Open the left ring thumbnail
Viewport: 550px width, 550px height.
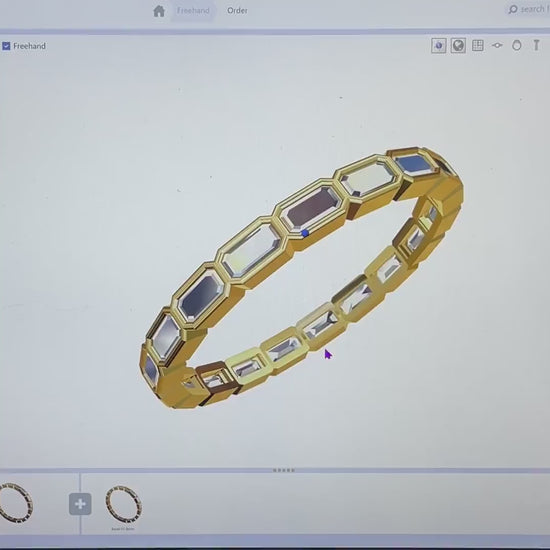coord(16,503)
